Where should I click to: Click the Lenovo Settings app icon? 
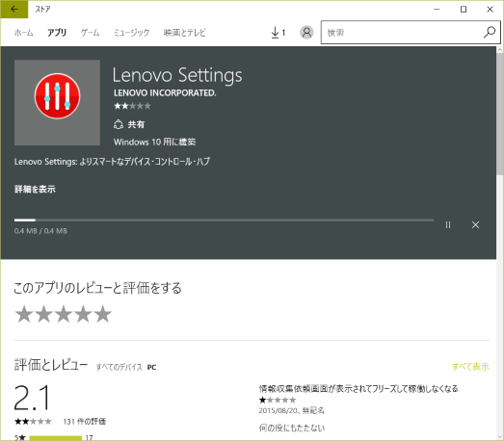click(x=57, y=102)
